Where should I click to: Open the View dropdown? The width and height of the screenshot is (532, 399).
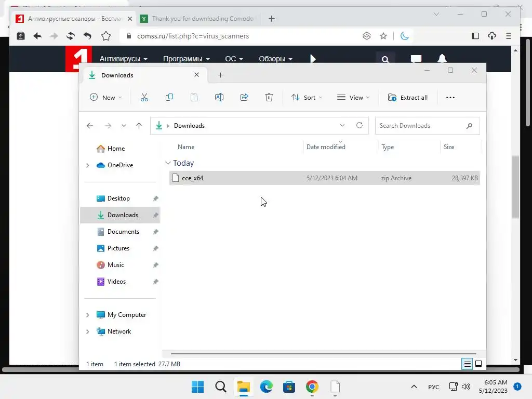coord(353,98)
